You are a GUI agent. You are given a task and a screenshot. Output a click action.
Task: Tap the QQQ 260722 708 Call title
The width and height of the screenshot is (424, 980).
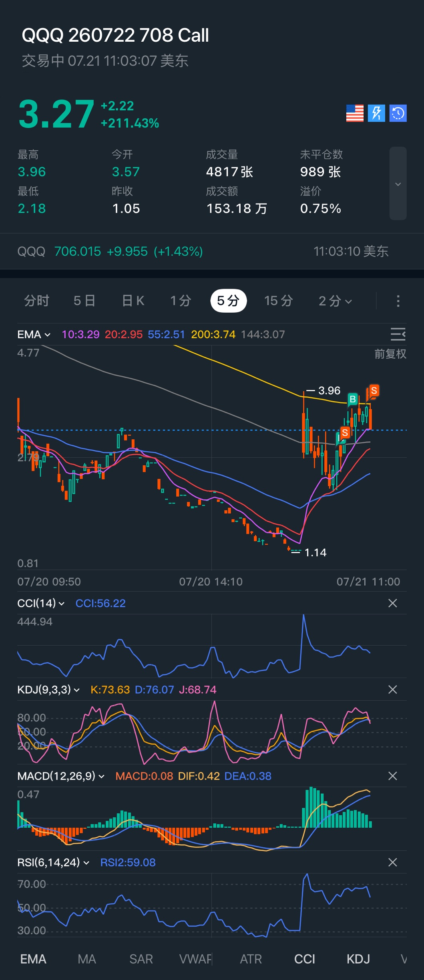click(115, 35)
